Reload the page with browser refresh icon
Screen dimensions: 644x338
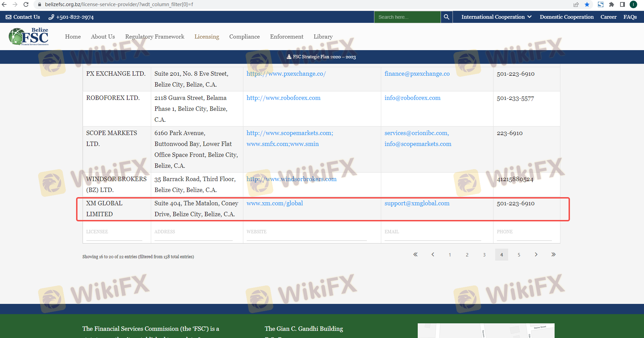click(x=26, y=4)
